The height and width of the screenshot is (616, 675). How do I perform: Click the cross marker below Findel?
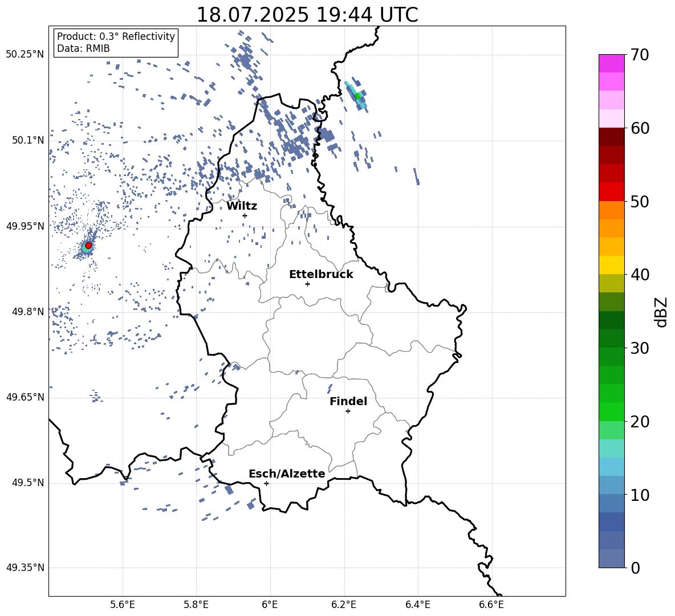pyautogui.click(x=348, y=411)
